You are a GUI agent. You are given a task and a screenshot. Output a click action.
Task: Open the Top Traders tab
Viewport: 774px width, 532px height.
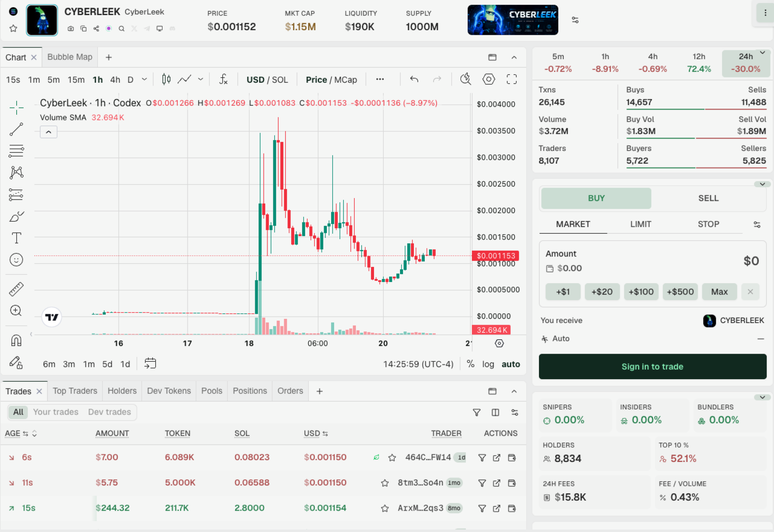click(75, 391)
